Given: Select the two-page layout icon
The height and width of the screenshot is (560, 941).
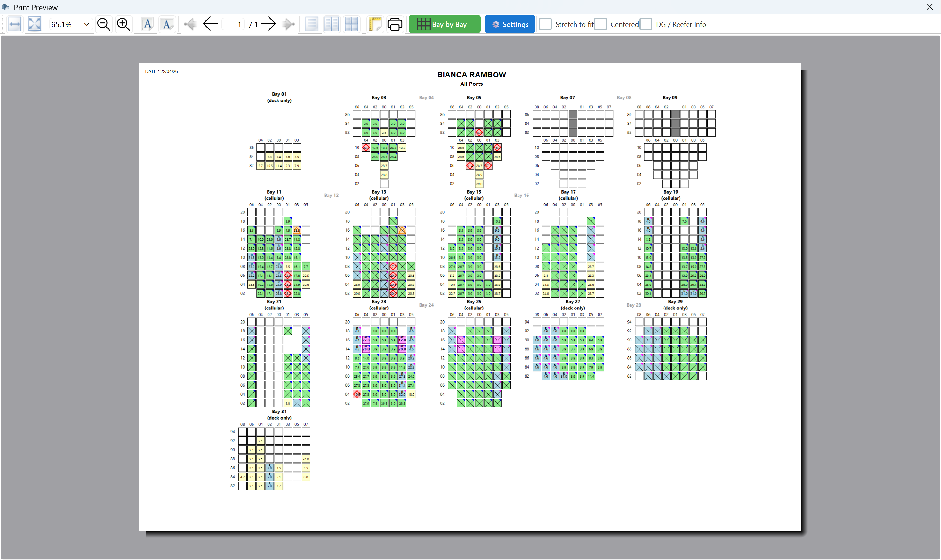Looking at the screenshot, I should tap(331, 25).
